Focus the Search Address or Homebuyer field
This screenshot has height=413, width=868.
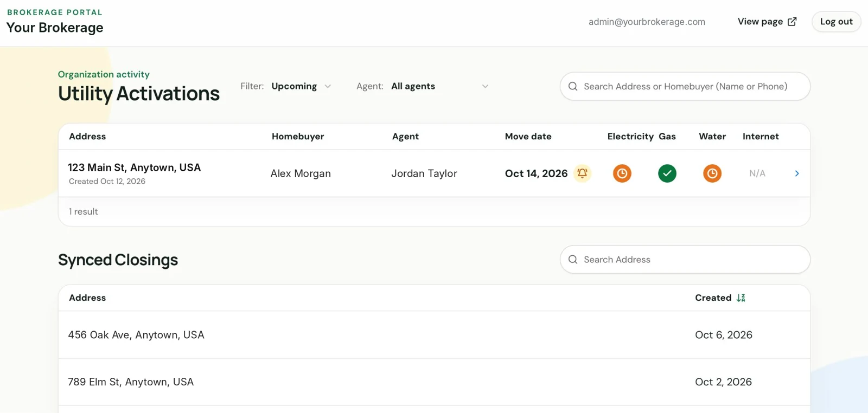click(685, 86)
